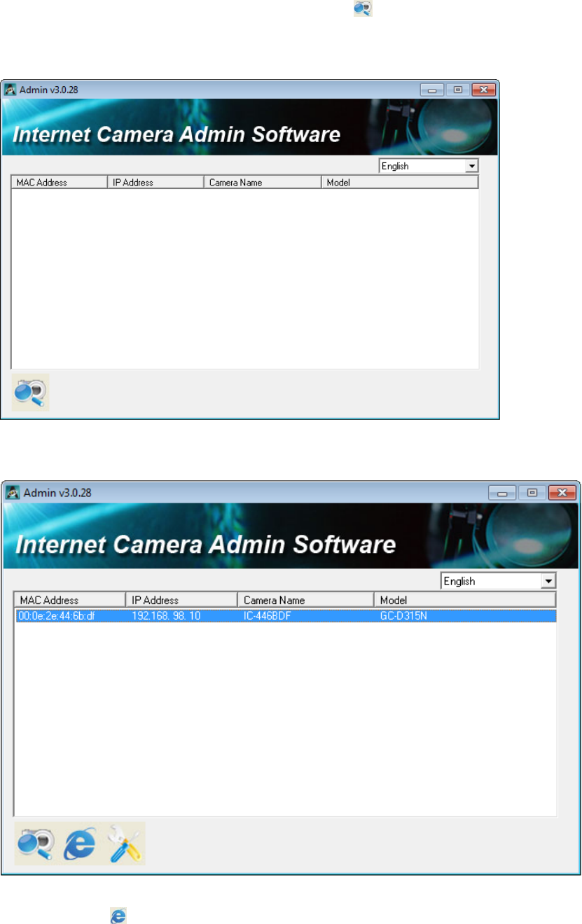Maximize the lower Admin window
Image resolution: width=582 pixels, height=924 pixels.
pyautogui.click(x=532, y=492)
